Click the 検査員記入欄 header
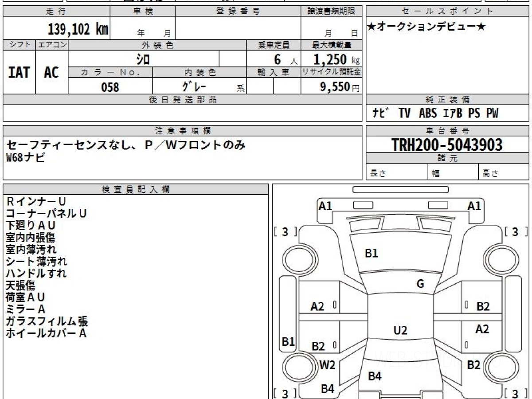The height and width of the screenshot is (399, 532). pyautogui.click(x=136, y=189)
